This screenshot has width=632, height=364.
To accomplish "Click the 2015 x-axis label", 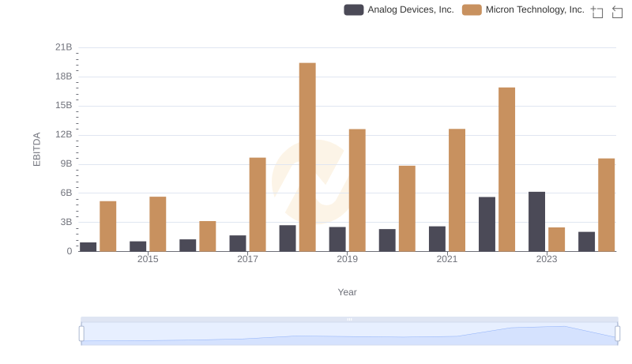I will pyautogui.click(x=148, y=259).
